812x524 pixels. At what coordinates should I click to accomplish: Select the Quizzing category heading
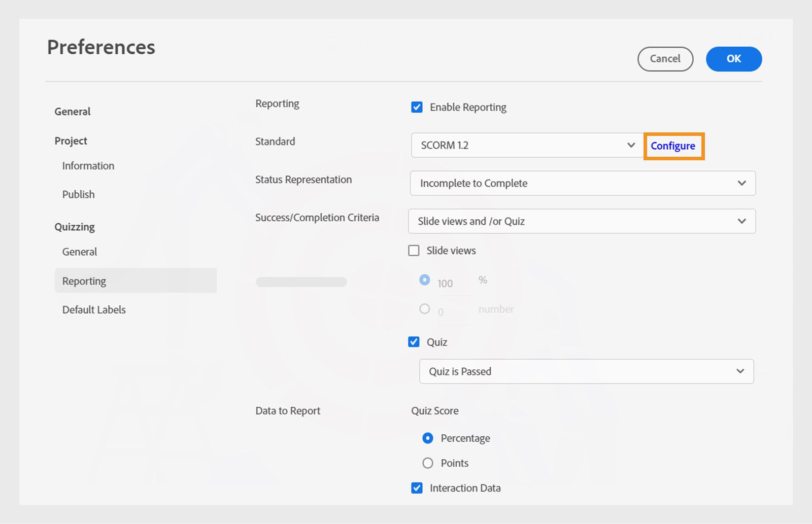click(75, 227)
